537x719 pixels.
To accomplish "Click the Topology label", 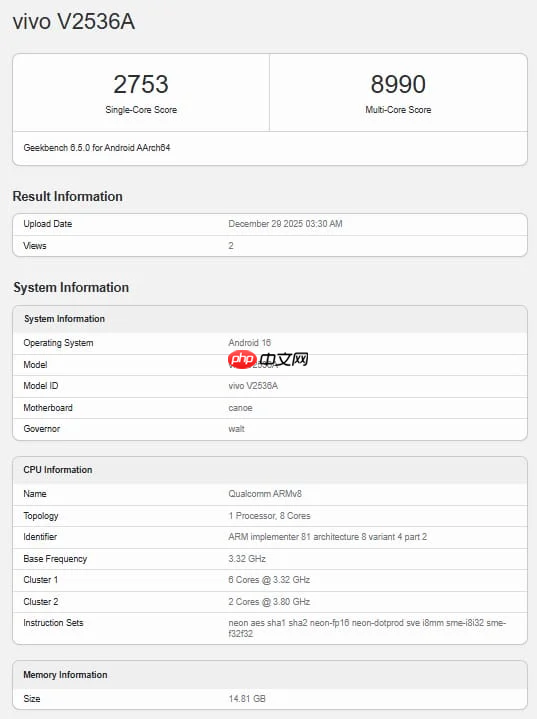I will click(41, 516).
